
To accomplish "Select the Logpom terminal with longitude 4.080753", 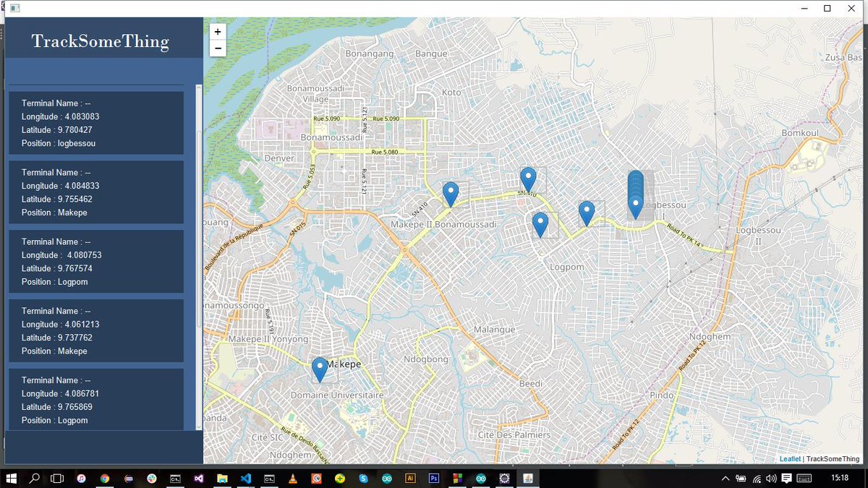I will pyautogui.click(x=95, y=262).
